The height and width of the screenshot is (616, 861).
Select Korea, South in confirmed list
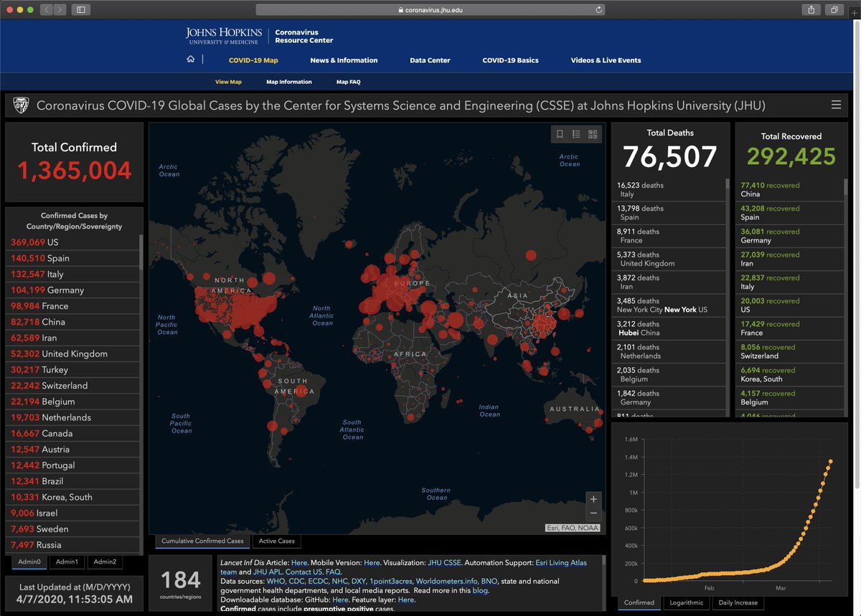coord(72,497)
